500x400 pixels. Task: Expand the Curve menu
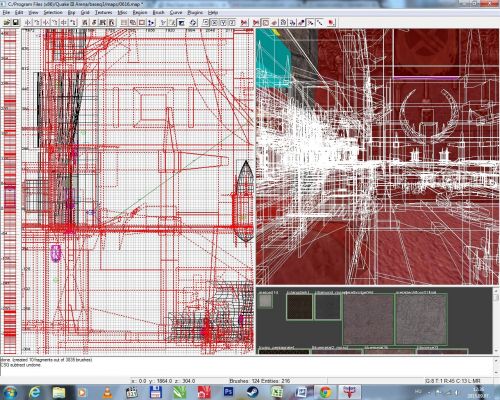coord(176,12)
